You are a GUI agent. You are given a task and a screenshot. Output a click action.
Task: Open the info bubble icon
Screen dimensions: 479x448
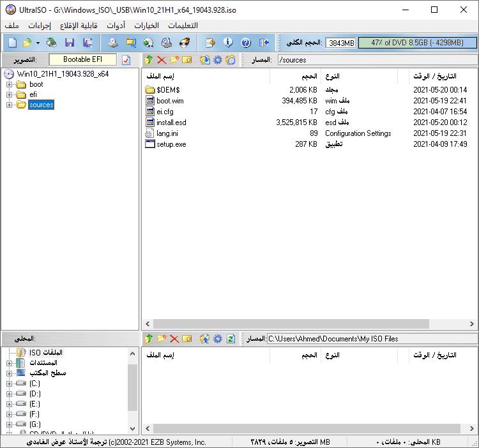click(x=228, y=43)
